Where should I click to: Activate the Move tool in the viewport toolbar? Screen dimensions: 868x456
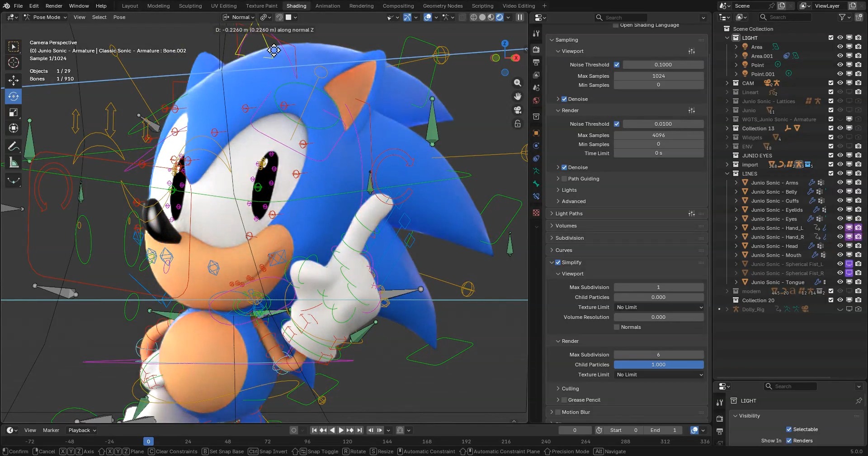pos(14,80)
